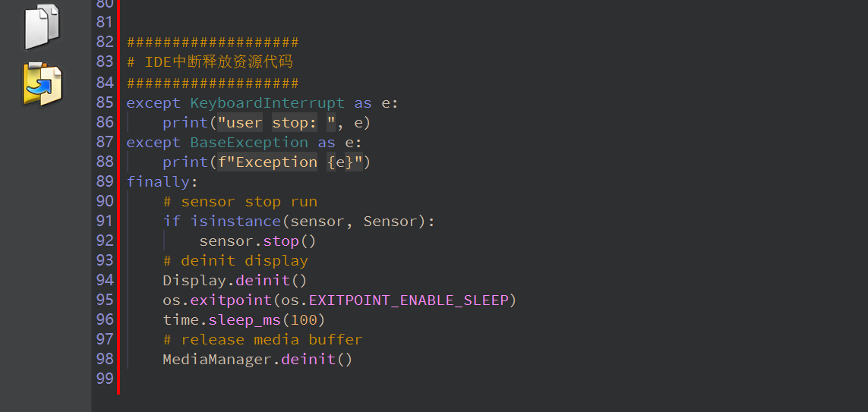Click the Display.deinit() call
Image resolution: width=868 pixels, height=412 pixels.
pos(234,280)
